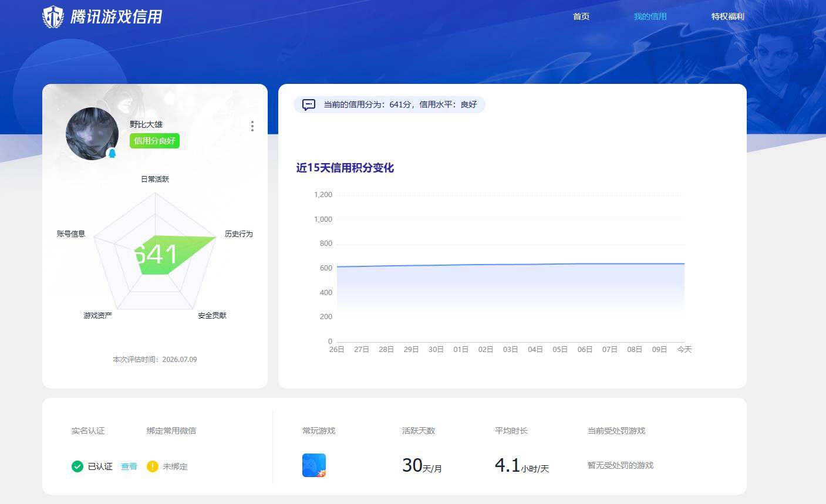Click the username 野比大雄

click(146, 124)
